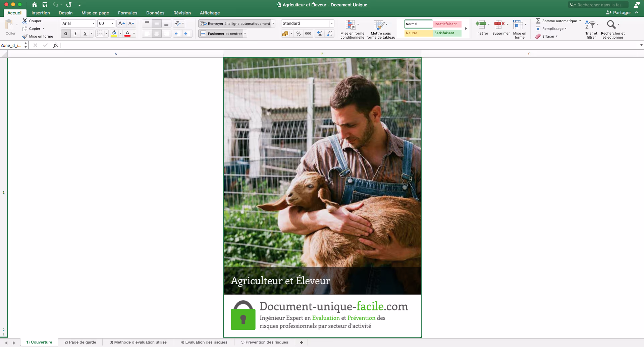This screenshot has width=644, height=347.
Task: Increase font size with the larger A icon
Action: 121,23
